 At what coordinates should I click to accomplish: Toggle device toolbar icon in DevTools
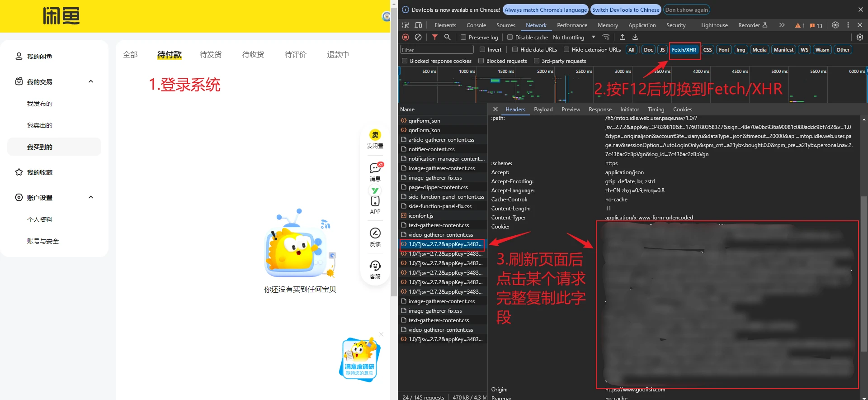pyautogui.click(x=418, y=25)
